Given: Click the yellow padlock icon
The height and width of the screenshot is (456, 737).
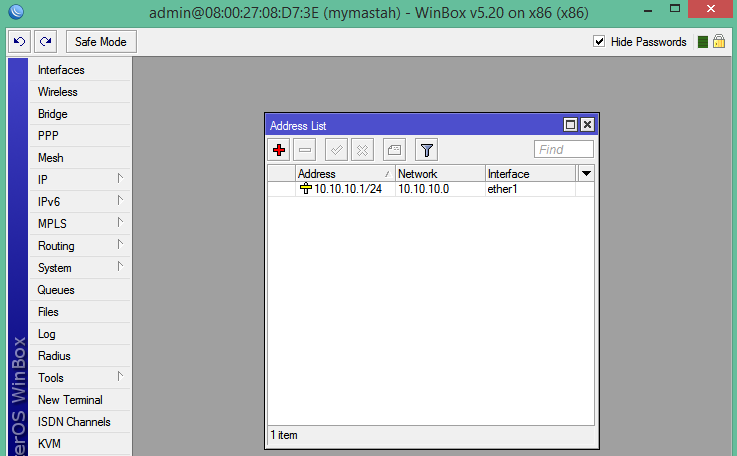Looking at the screenshot, I should (719, 41).
